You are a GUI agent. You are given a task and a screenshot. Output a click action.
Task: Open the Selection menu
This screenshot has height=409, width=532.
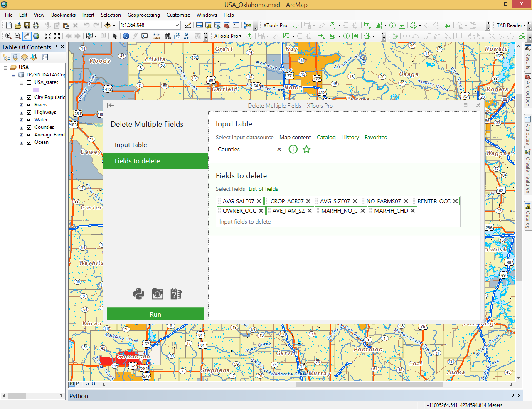(x=111, y=15)
